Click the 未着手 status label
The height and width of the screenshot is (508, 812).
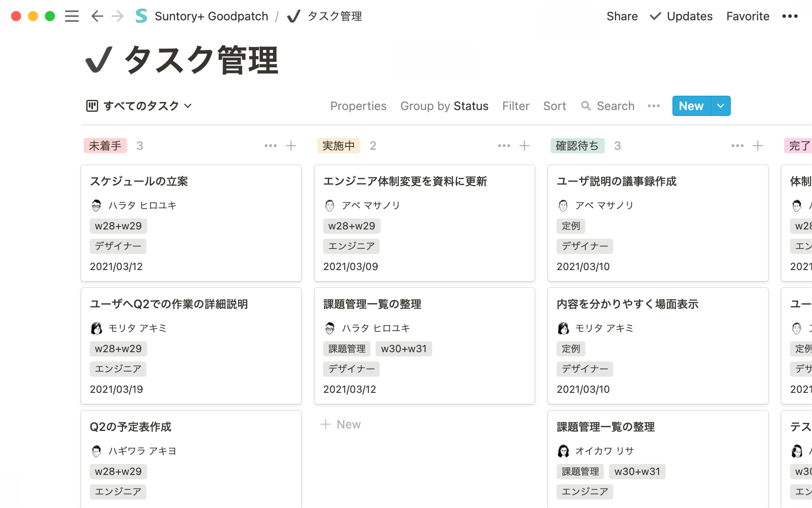click(105, 146)
